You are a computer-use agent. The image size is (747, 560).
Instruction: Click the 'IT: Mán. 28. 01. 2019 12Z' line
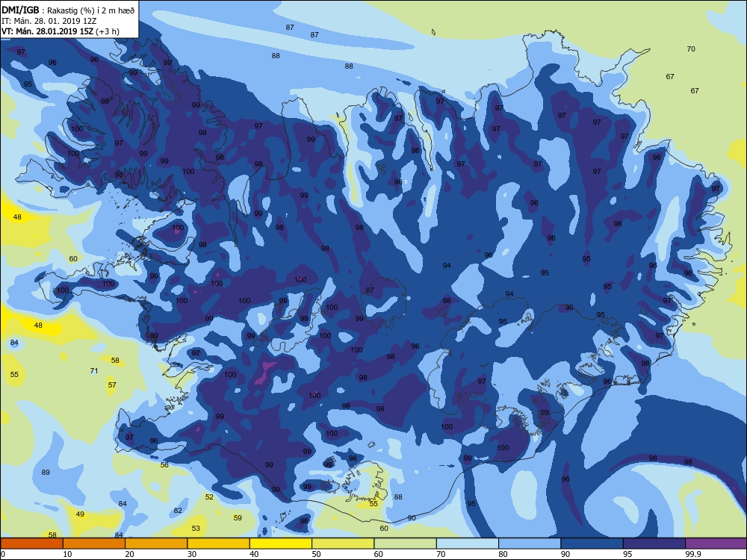(x=49, y=21)
